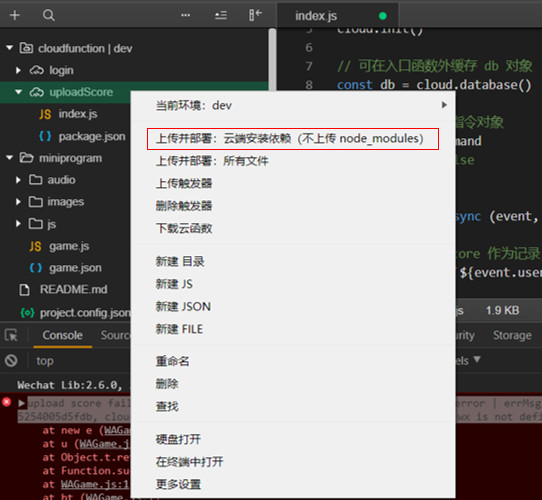Open the three-dots more options icon
Screen dimensions: 542x500
click(x=186, y=15)
